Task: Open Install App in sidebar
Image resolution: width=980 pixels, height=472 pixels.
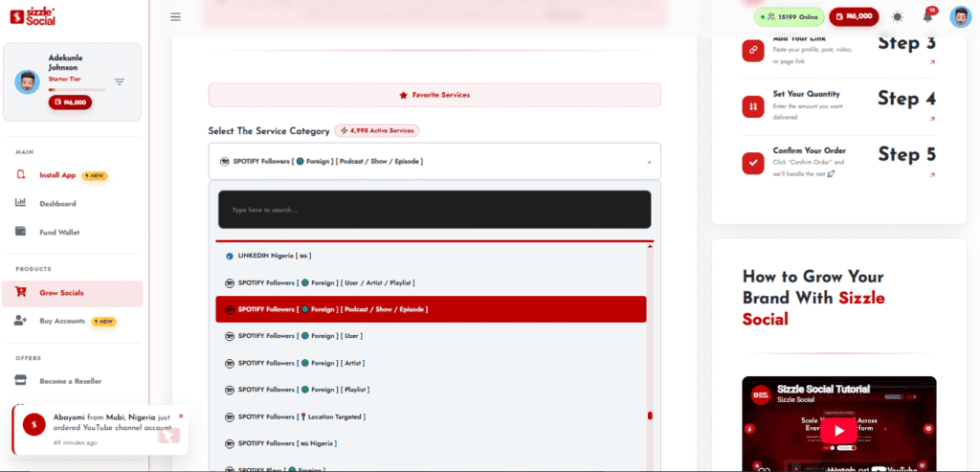Action: click(x=57, y=175)
